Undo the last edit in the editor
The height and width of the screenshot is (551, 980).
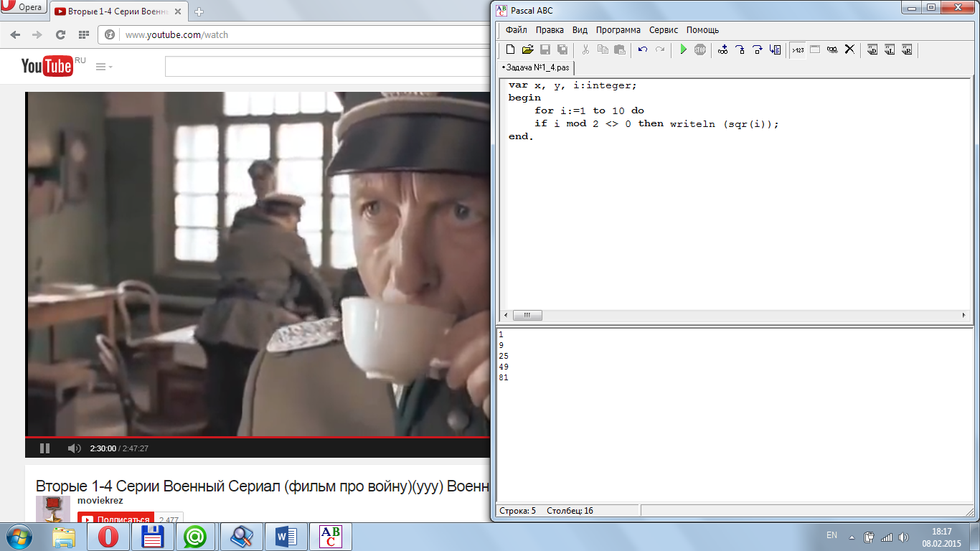coord(642,50)
